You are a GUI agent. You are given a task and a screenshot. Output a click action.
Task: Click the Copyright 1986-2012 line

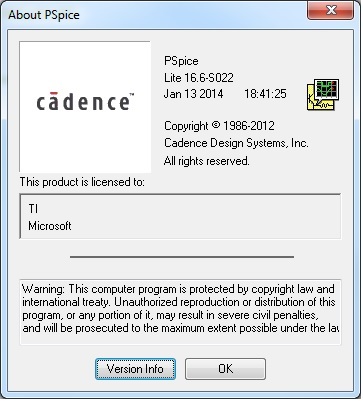point(219,126)
